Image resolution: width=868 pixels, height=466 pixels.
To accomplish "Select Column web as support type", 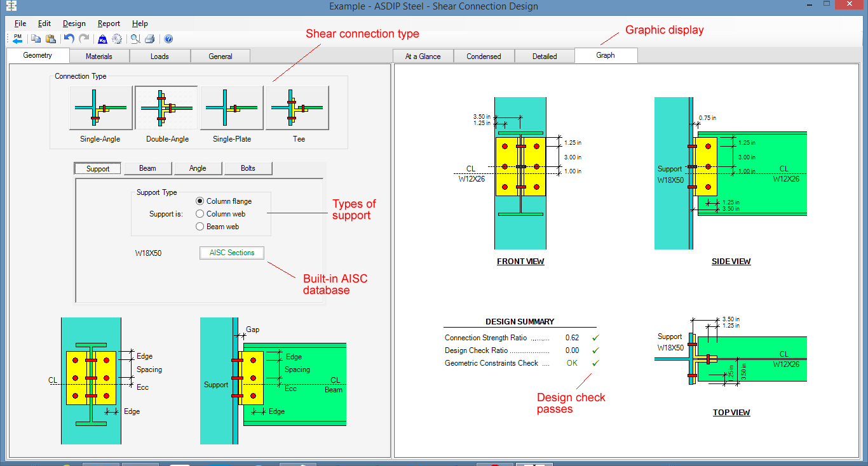I will [201, 214].
